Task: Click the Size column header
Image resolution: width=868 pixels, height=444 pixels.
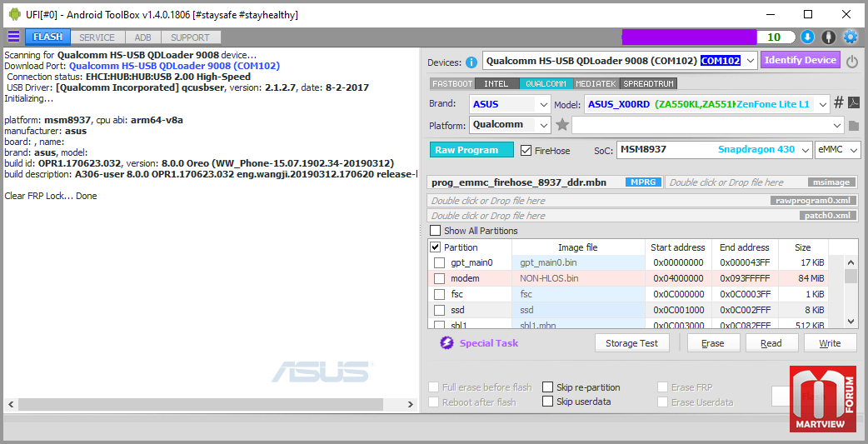Action: click(x=803, y=247)
